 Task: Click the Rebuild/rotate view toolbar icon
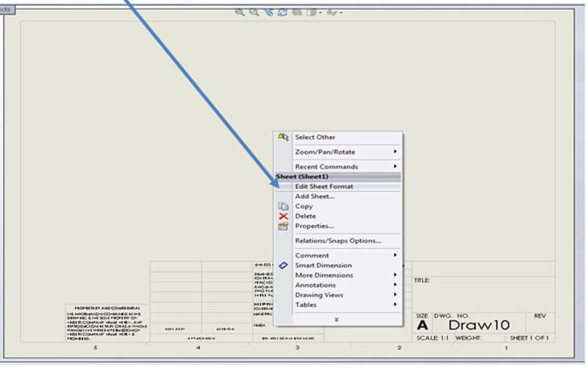pos(282,13)
